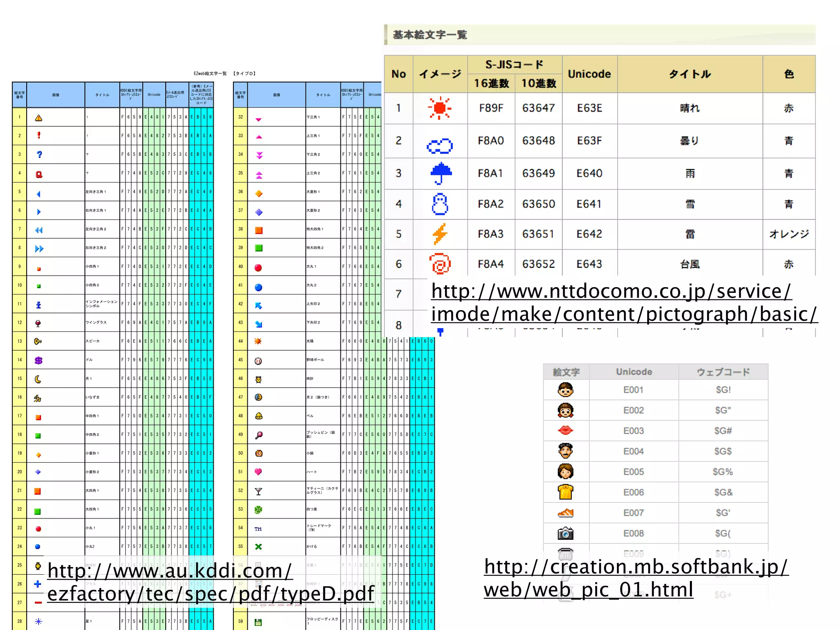Click the ウェブコード column header
The image size is (840, 630).
[x=723, y=372]
